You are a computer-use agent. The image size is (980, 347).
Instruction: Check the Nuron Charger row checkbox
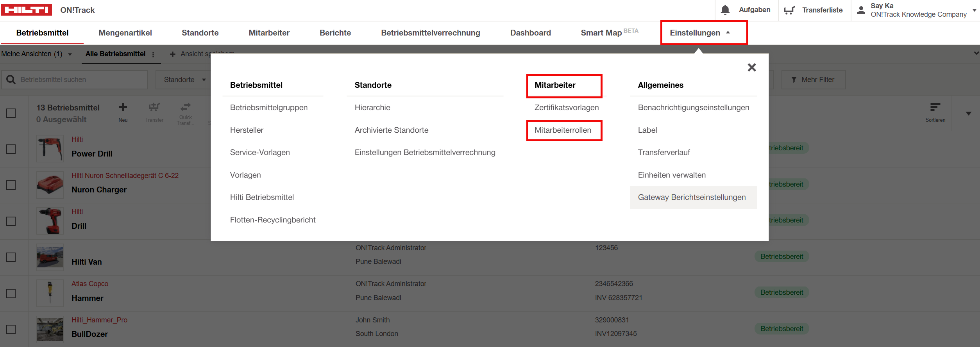click(x=11, y=185)
